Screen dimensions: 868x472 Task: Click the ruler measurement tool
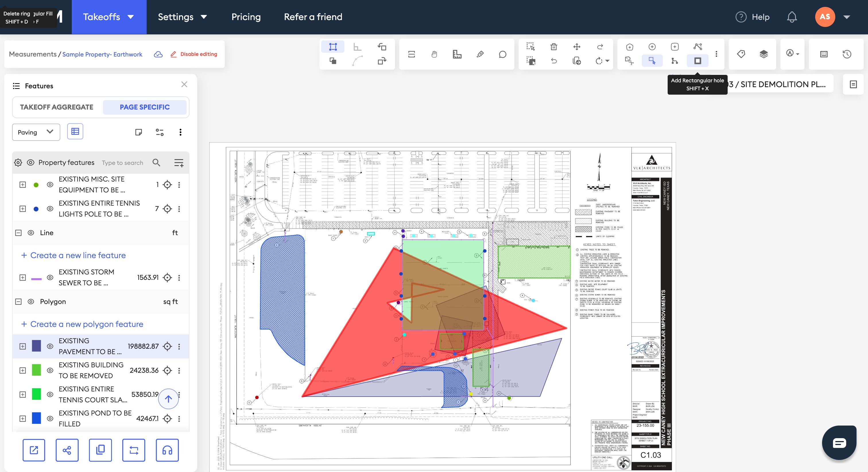(457, 54)
